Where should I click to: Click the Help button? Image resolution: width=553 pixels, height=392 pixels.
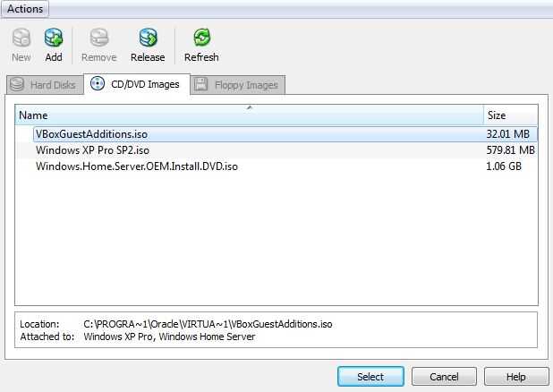[516, 377]
